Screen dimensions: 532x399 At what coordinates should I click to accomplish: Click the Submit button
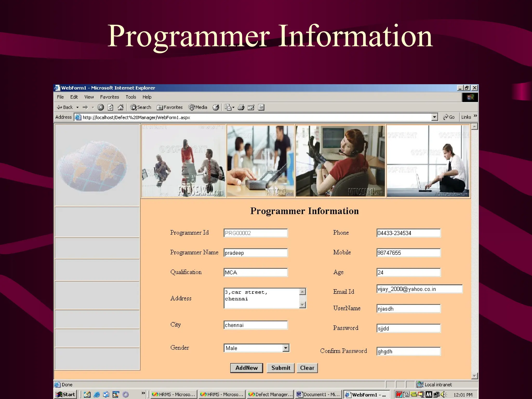(x=281, y=368)
